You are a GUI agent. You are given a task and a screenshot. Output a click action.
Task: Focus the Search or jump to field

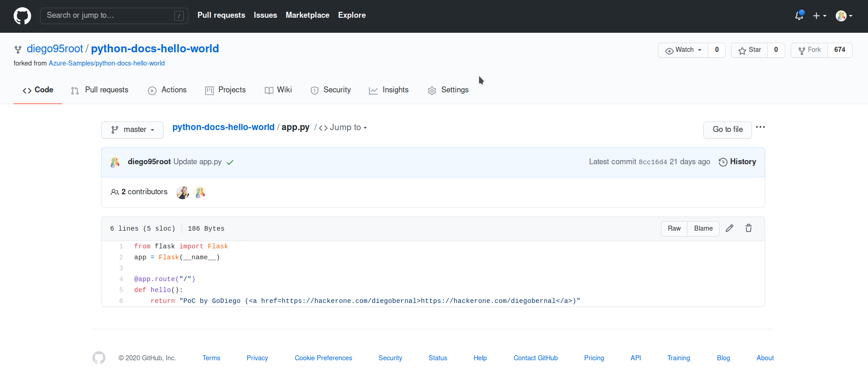point(114,16)
